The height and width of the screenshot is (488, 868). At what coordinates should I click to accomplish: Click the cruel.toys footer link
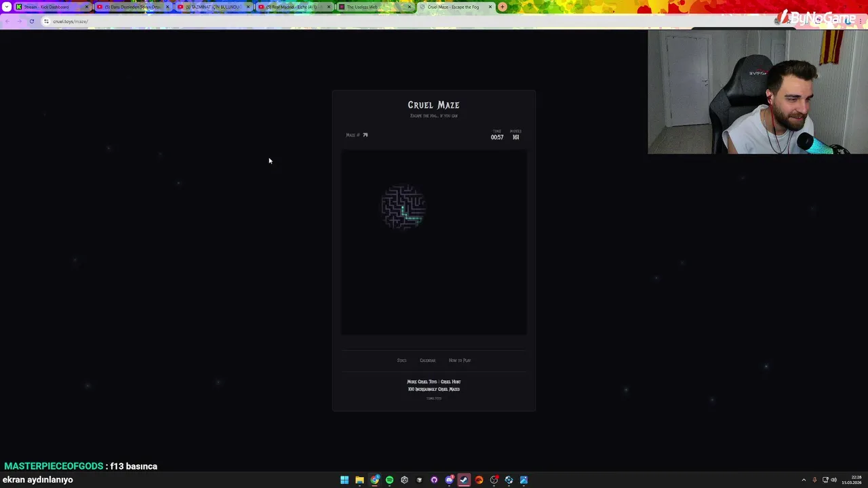click(434, 399)
